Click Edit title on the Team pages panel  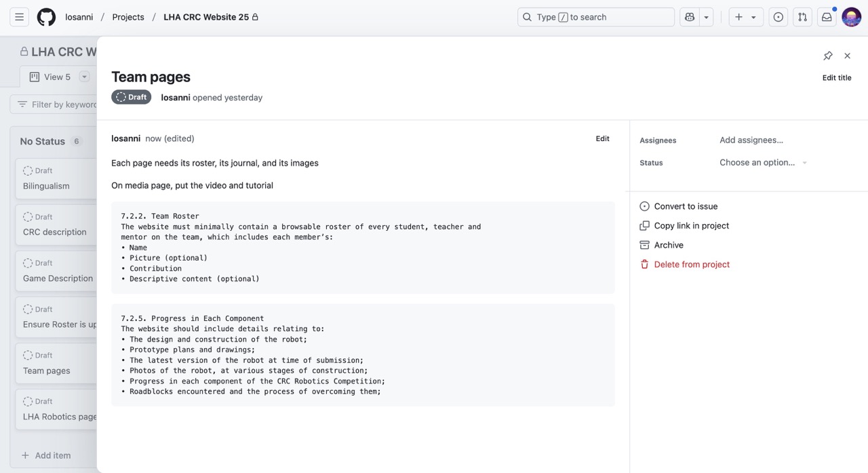tap(836, 77)
